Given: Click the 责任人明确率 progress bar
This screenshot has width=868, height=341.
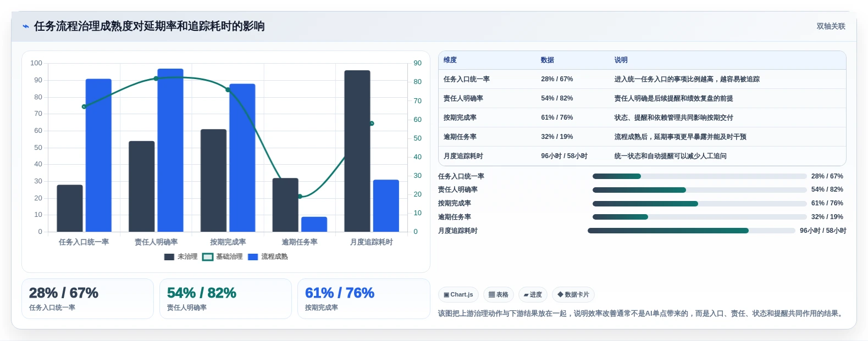Looking at the screenshot, I should pos(699,190).
